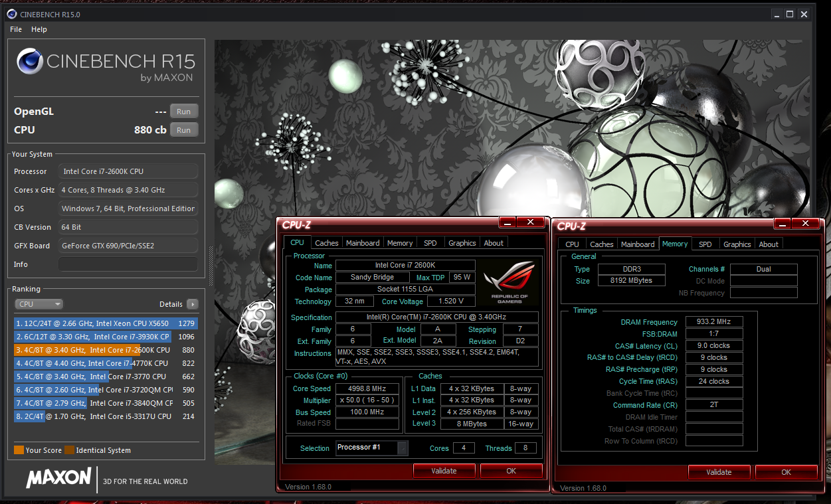Click the Multiplier value x 50.0
Image resolution: width=831 pixels, height=504 pixels.
pyautogui.click(x=367, y=400)
